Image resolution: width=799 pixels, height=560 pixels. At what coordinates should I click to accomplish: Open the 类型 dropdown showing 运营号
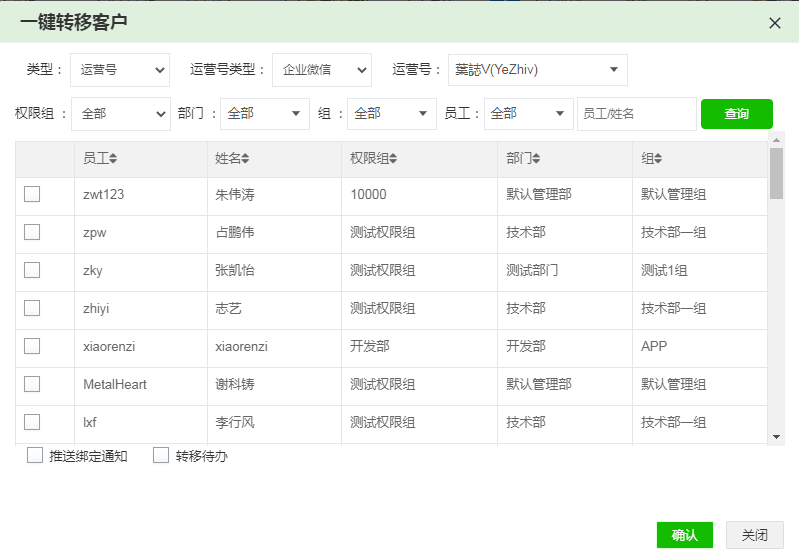tap(121, 70)
